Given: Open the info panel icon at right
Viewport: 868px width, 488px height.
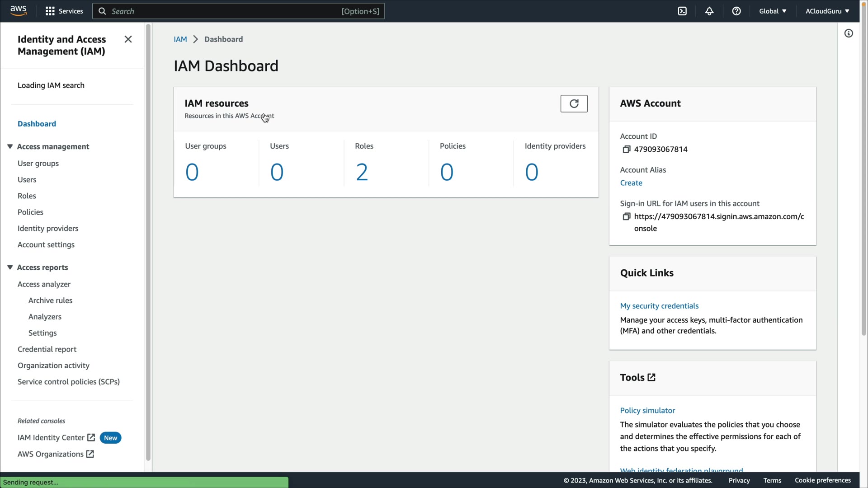Looking at the screenshot, I should (849, 33).
